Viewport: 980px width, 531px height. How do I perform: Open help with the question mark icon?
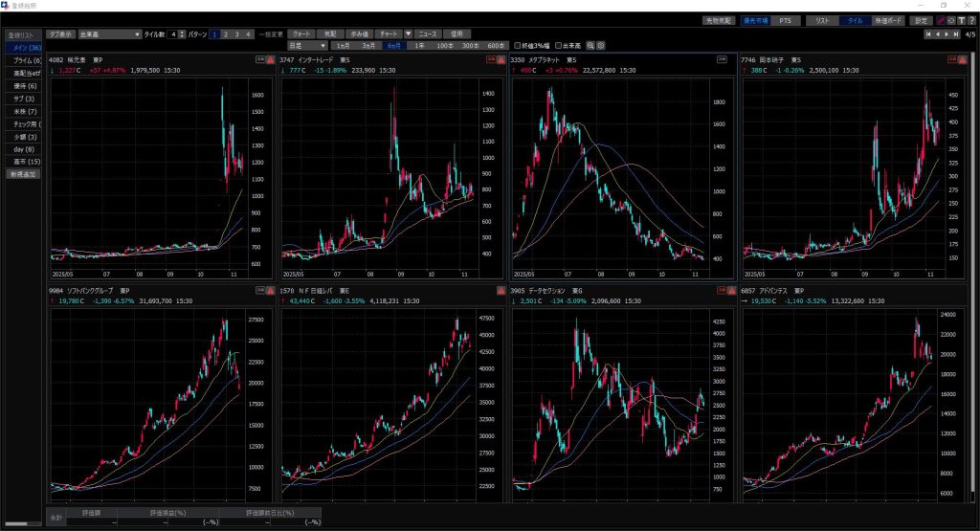coord(971,20)
